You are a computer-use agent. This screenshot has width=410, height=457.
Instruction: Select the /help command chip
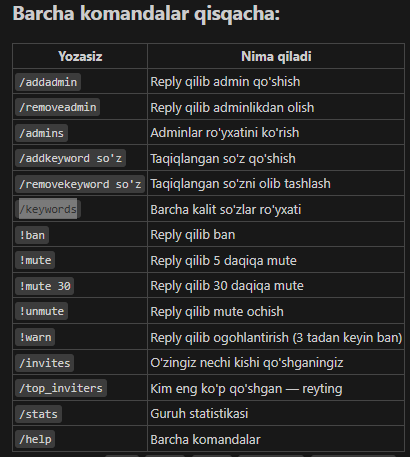point(35,439)
